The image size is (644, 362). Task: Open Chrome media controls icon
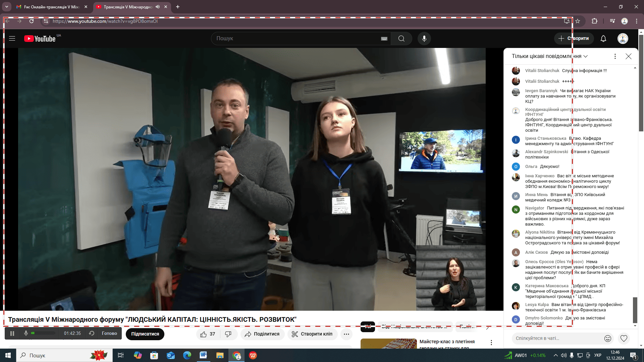(x=612, y=21)
